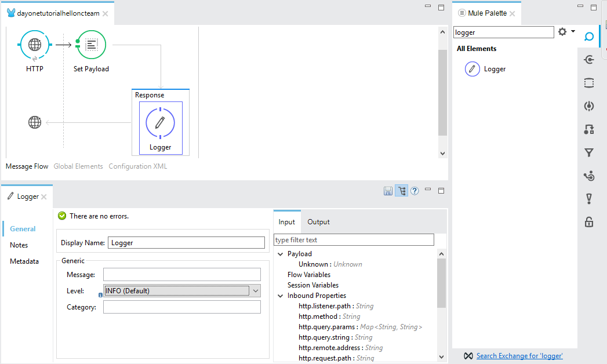
Task: Select the funnel filter icon in the right sidebar
Action: pos(588,152)
